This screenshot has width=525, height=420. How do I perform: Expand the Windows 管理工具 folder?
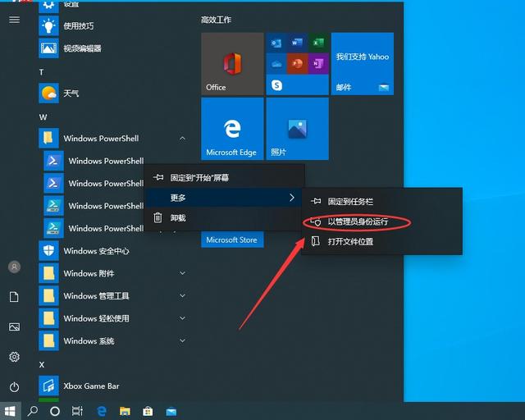(x=182, y=295)
